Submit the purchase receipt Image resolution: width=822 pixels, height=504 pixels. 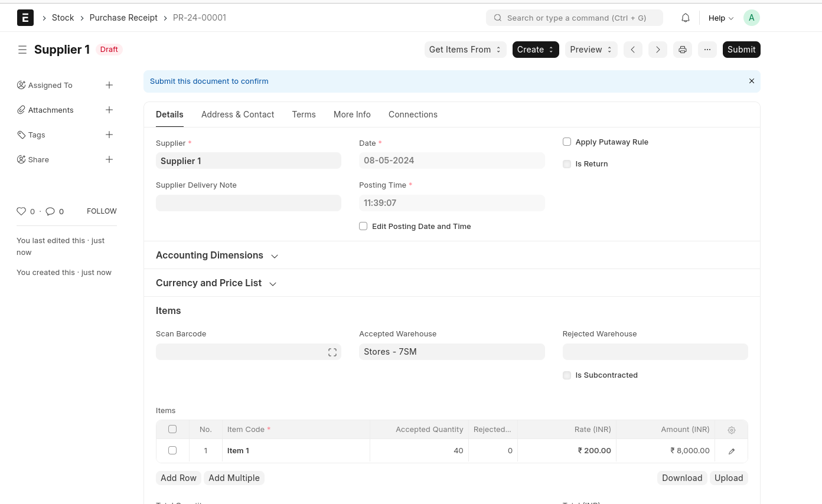[x=741, y=50]
